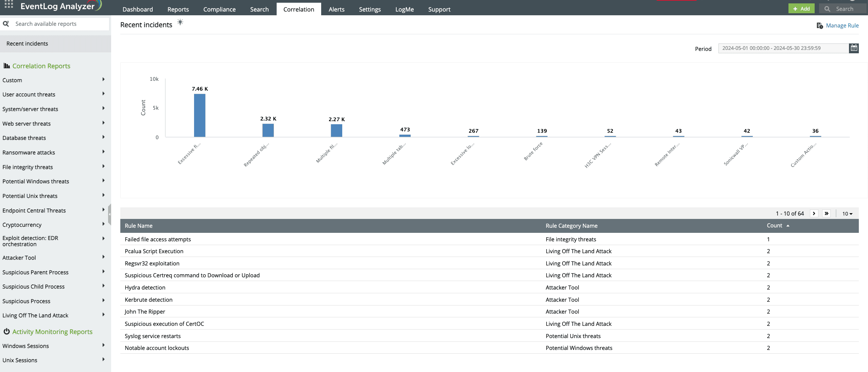
Task: Open the app grid launcher icon
Action: (x=9, y=5)
